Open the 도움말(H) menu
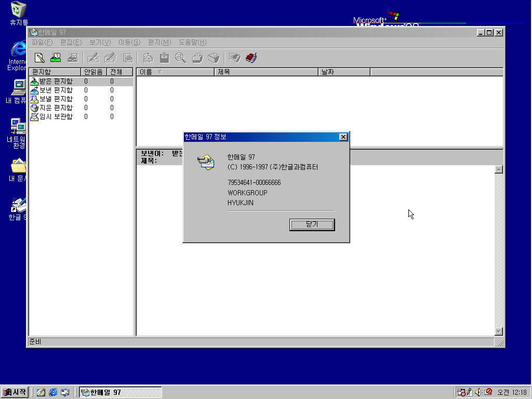The height and width of the screenshot is (399, 532). pyautogui.click(x=193, y=43)
